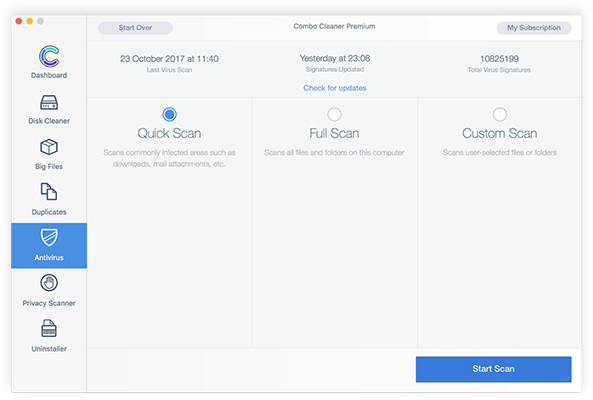This screenshot has height=400, width=593.
Task: Open the Duplicates documents icon
Action: point(49,191)
